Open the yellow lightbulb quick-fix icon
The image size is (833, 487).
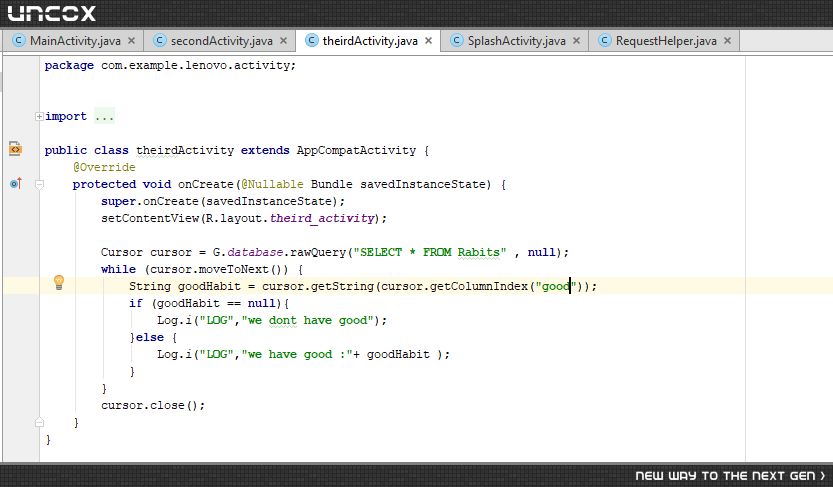pos(59,283)
